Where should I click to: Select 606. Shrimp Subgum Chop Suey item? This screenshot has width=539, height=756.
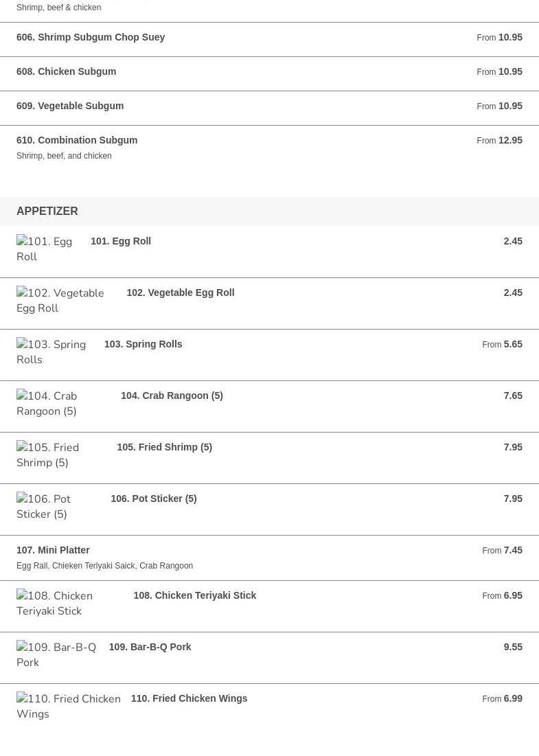click(x=269, y=40)
